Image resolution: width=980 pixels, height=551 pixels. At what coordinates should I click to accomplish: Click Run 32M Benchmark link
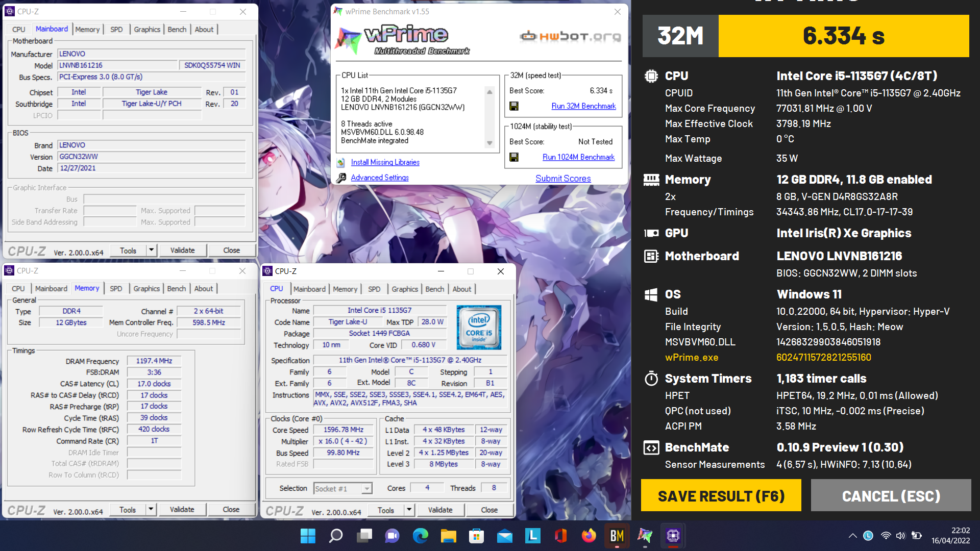583,106
